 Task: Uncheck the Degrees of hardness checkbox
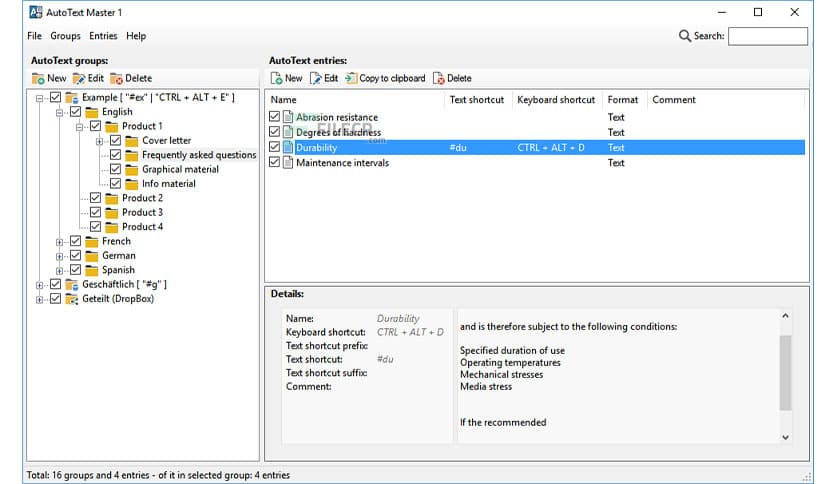[x=275, y=131]
